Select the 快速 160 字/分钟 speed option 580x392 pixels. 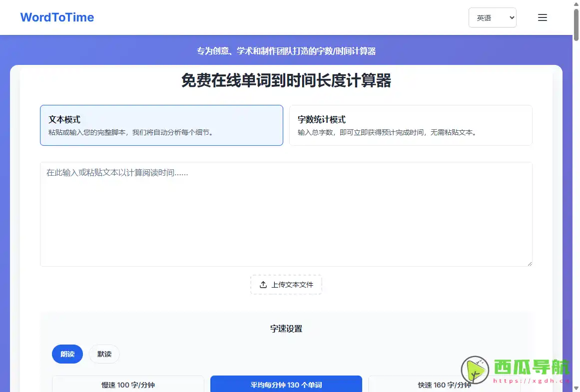click(x=444, y=385)
